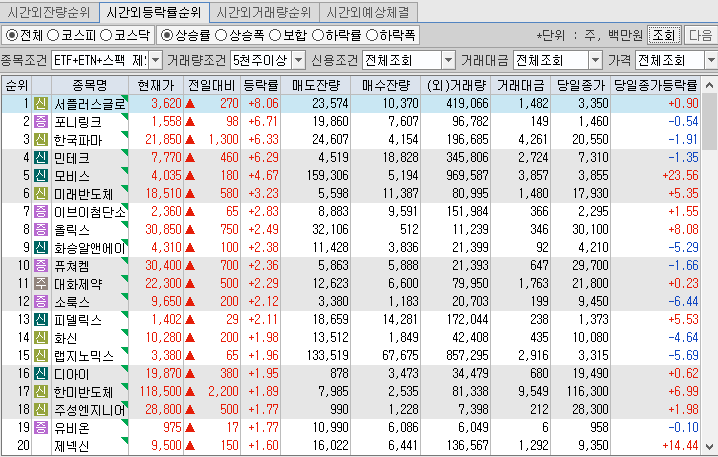Screen dimensions: 718x457
Task: Click the 신 badge icon beside 화신
Action: pyautogui.click(x=41, y=338)
